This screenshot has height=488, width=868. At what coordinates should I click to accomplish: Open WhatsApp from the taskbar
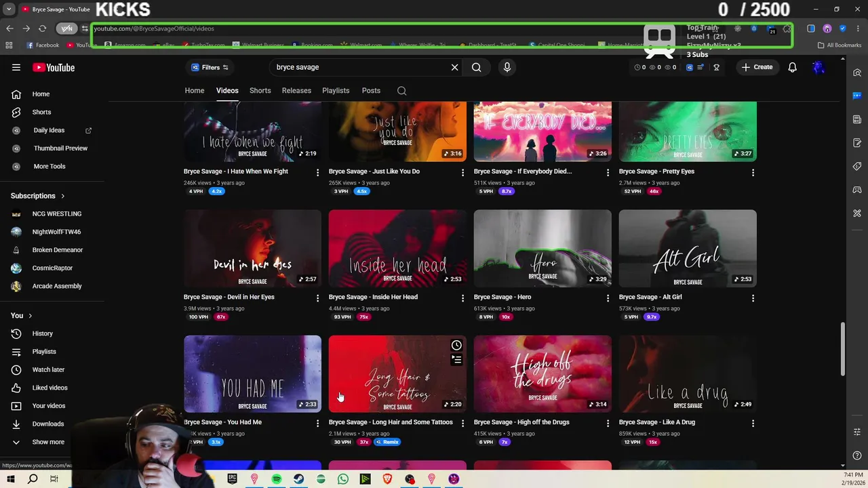pos(343,479)
